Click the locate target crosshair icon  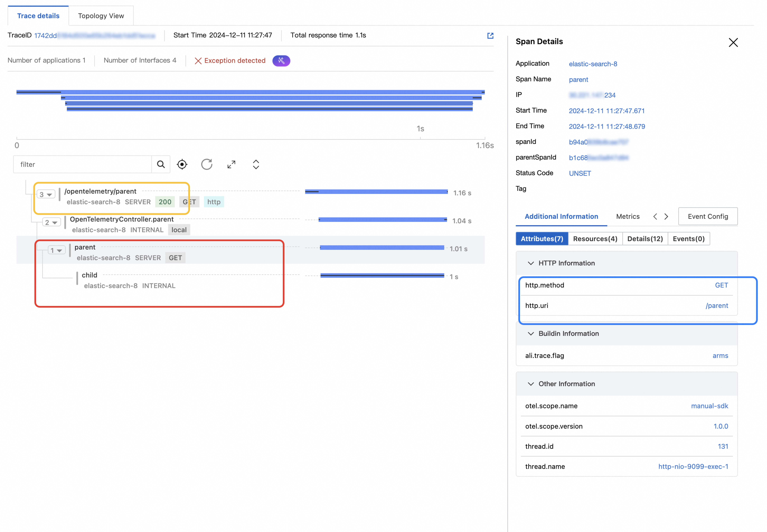pyautogui.click(x=182, y=164)
